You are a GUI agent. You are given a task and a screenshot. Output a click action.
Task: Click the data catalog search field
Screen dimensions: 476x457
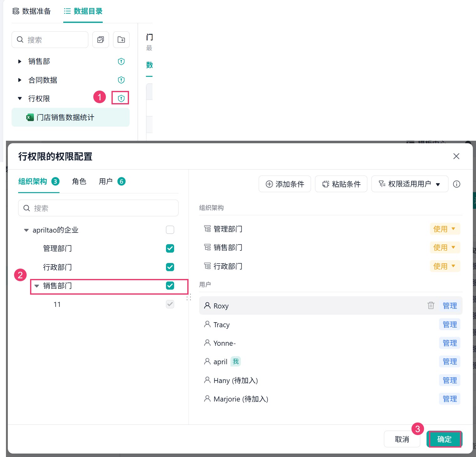[50, 39]
